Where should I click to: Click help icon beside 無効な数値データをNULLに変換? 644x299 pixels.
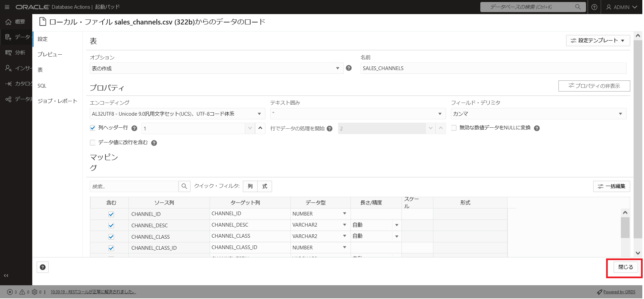click(x=537, y=128)
